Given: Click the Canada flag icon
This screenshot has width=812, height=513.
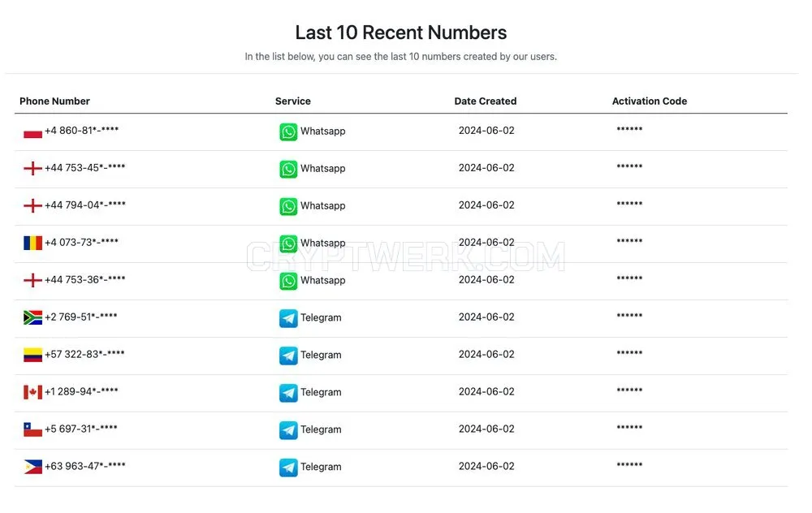Looking at the screenshot, I should coord(32,392).
